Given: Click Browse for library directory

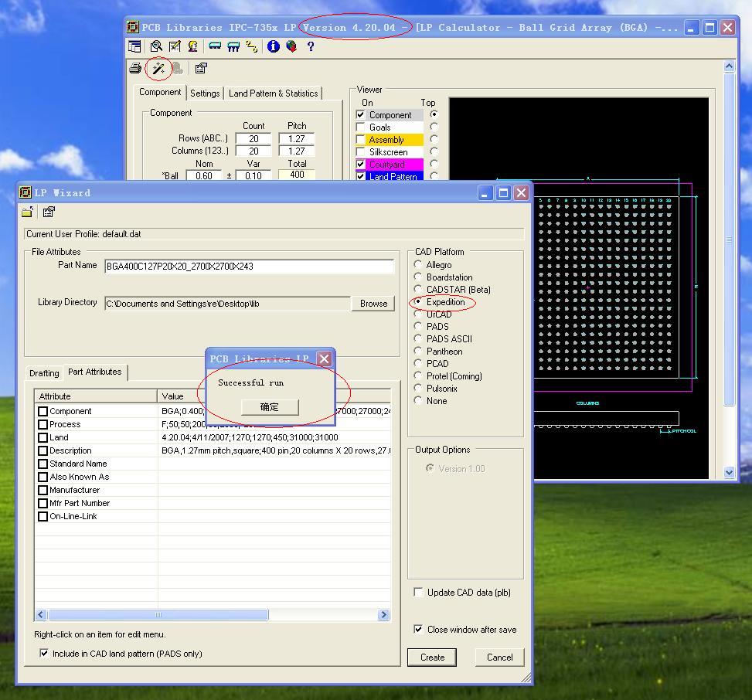Looking at the screenshot, I should pyautogui.click(x=373, y=304).
